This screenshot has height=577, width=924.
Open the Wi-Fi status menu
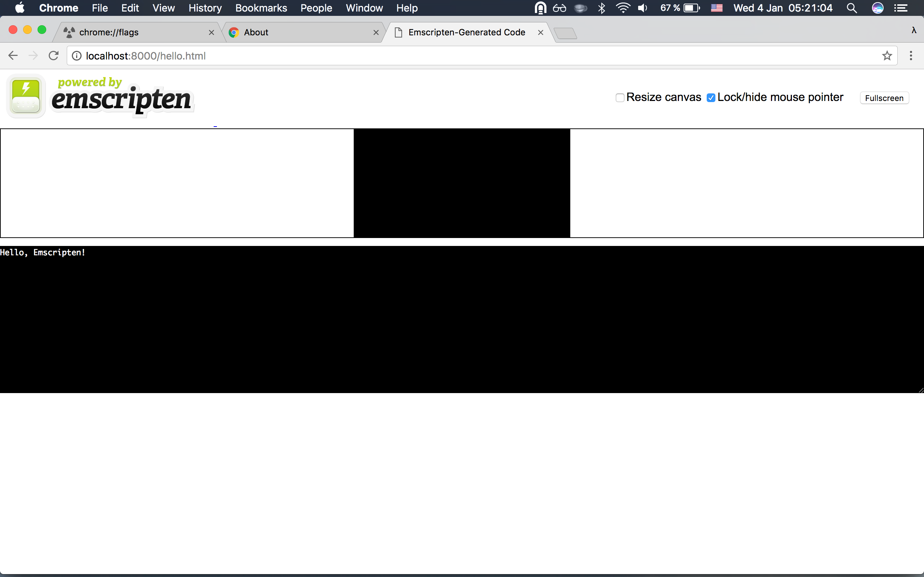coord(622,8)
